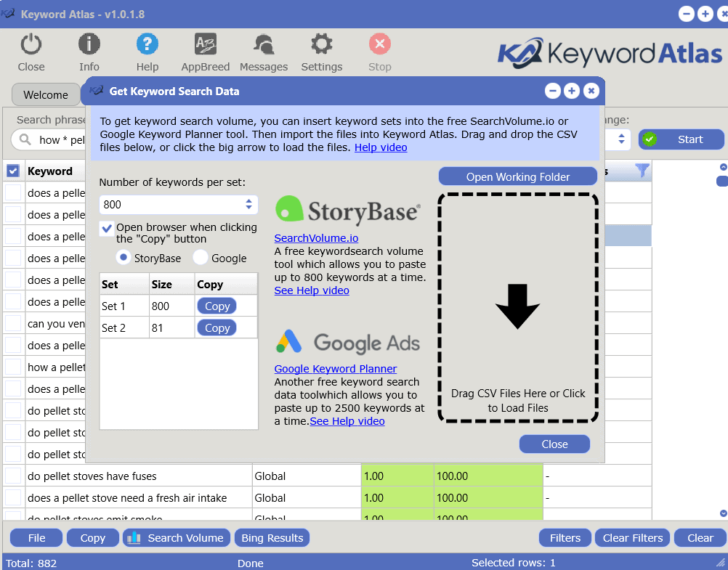The width and height of the screenshot is (728, 570).
Task: Toggle the open browser when copying checkbox
Action: (107, 229)
